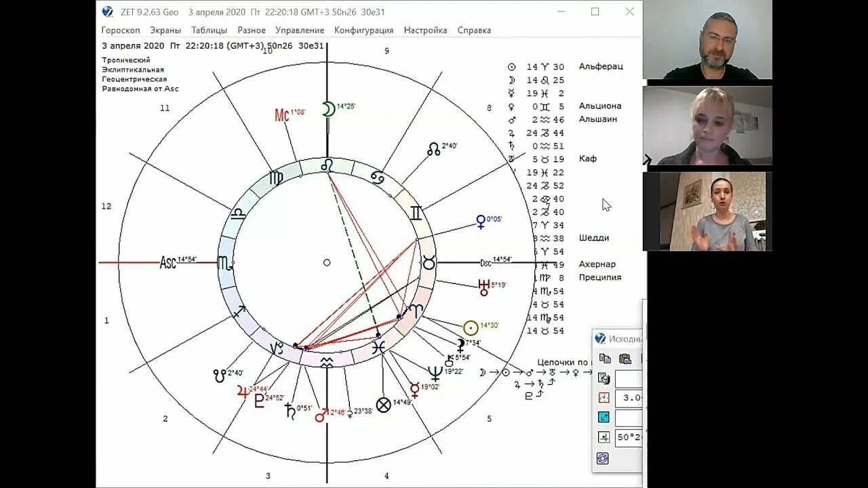Select the Pluto glyph at 24°52'
Viewport: 868px width, 488px height.
(x=259, y=401)
